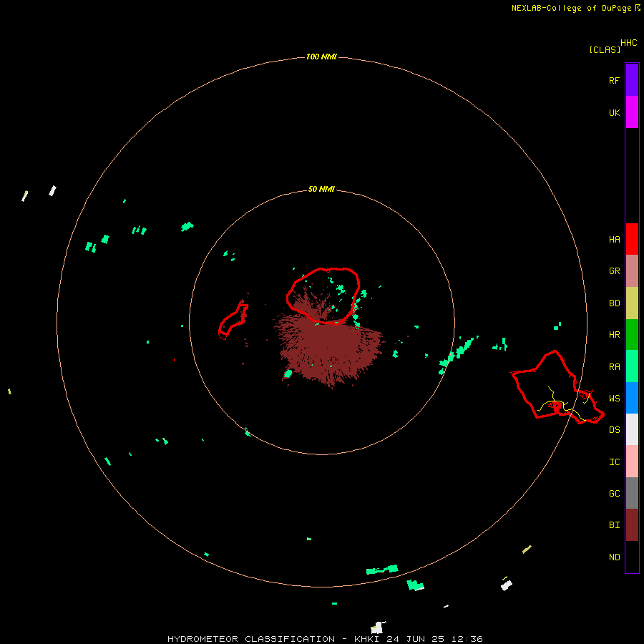The width and height of the screenshot is (644, 644).
Task: Click the 'WS' legend label
Action: tap(614, 399)
